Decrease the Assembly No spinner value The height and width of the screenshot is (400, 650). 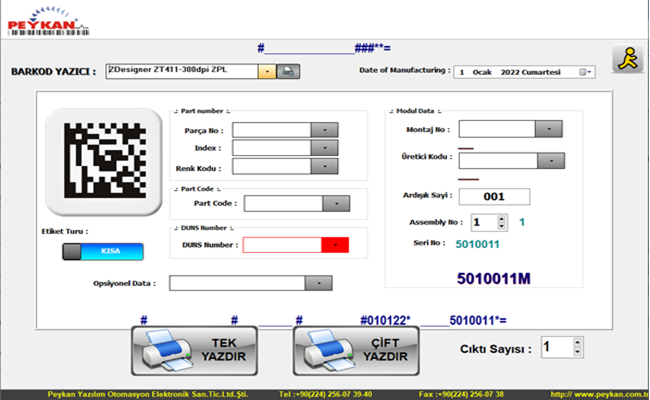coord(502,226)
